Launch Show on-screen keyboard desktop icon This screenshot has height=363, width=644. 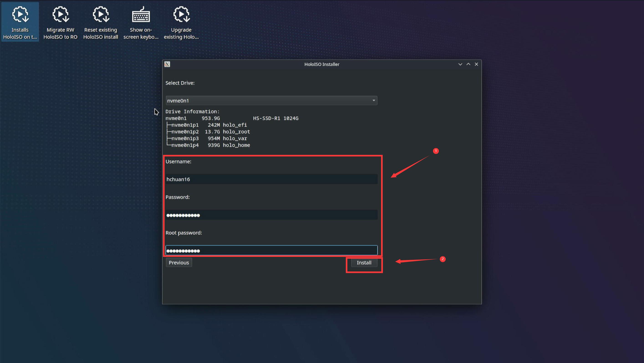click(x=141, y=22)
